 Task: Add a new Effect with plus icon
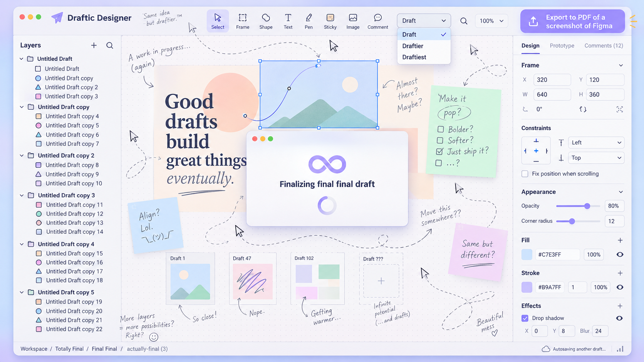[620, 306]
